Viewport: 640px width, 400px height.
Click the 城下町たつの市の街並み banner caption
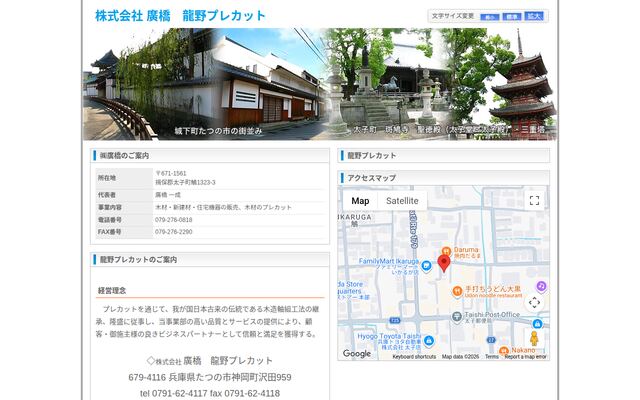pyautogui.click(x=218, y=131)
